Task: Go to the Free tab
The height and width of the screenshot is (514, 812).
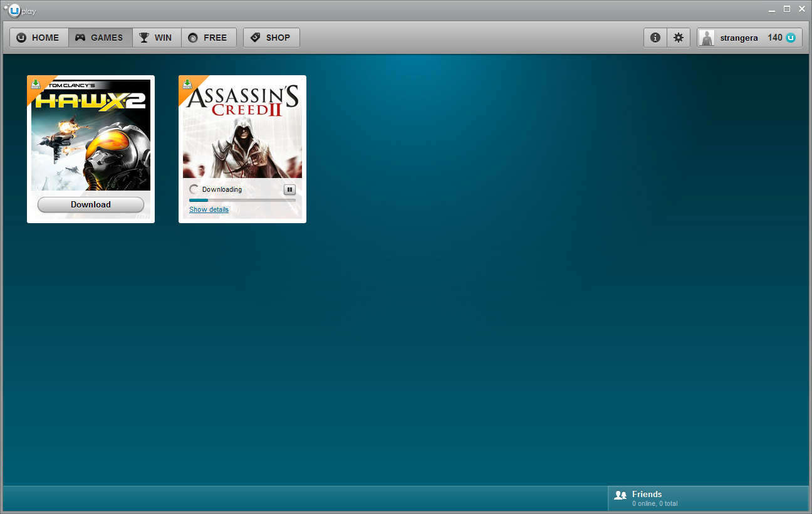Action: [209, 38]
